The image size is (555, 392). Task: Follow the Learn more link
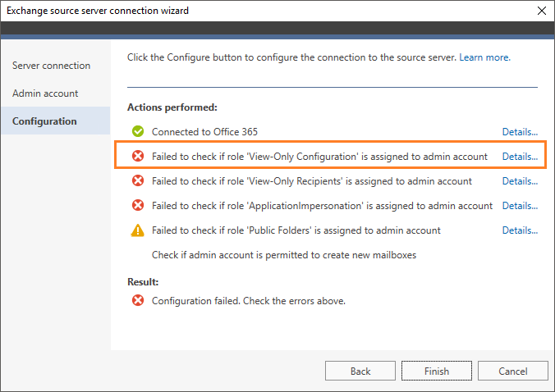[x=484, y=57]
